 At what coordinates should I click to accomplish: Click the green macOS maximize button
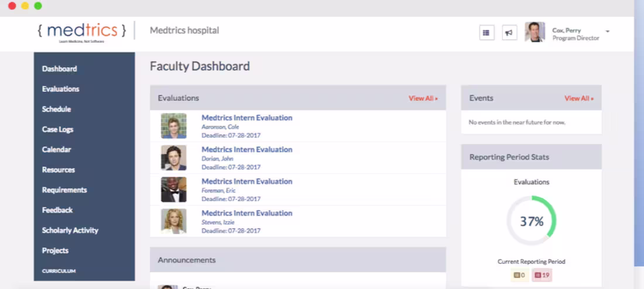[x=38, y=6]
